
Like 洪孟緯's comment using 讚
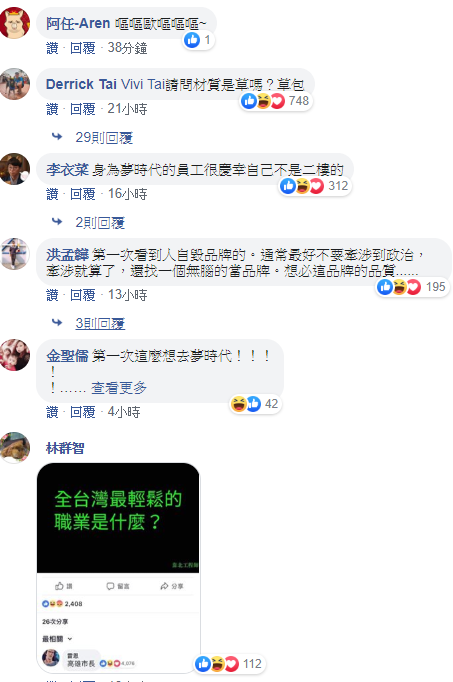(52, 295)
